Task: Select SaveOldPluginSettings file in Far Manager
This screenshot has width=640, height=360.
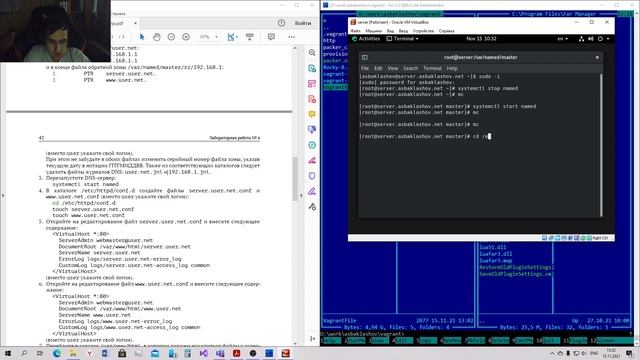Action: coord(516,274)
